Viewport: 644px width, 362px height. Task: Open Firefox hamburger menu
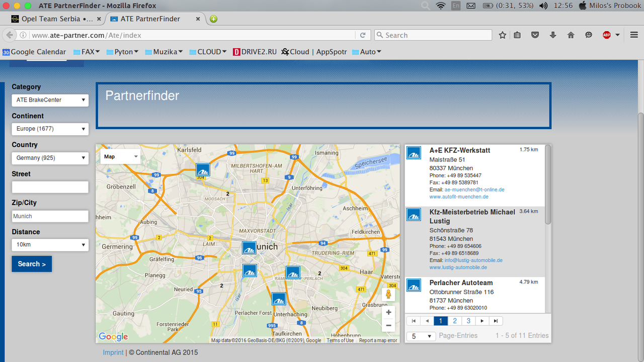634,35
